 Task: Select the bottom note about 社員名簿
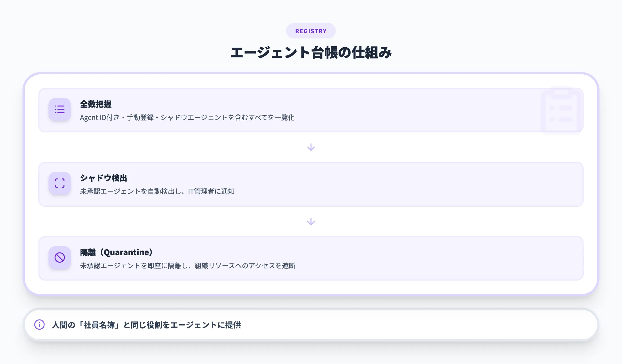147,325
